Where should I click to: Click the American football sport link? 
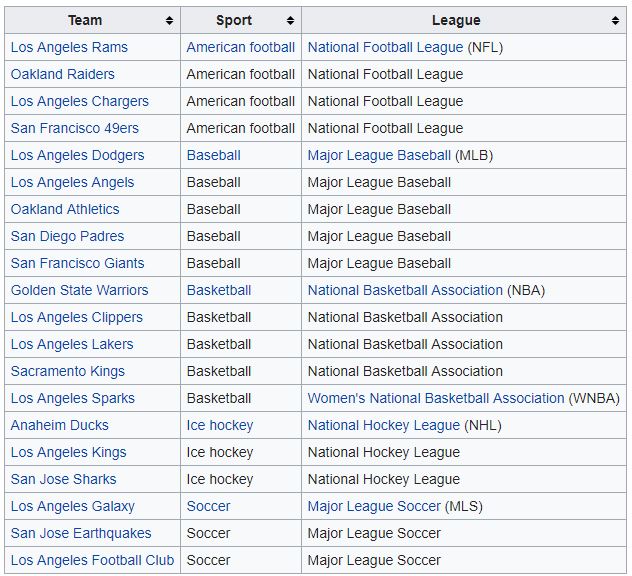(241, 47)
